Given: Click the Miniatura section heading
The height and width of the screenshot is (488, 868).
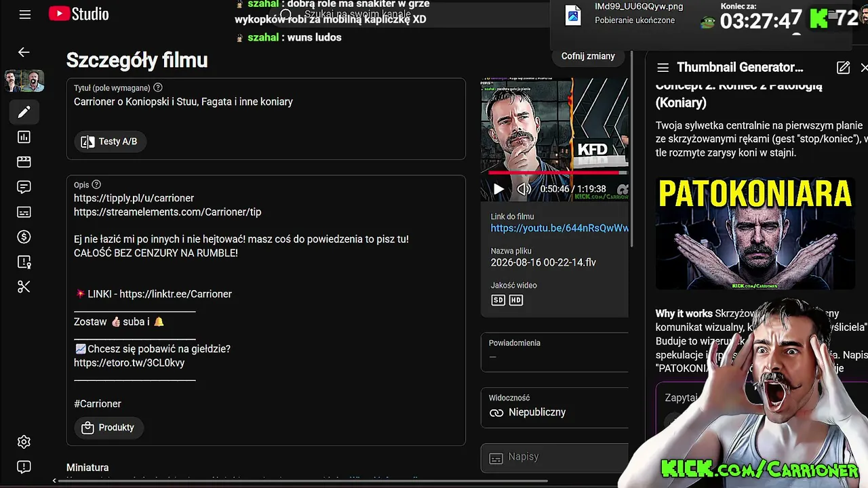Looking at the screenshot, I should (87, 468).
